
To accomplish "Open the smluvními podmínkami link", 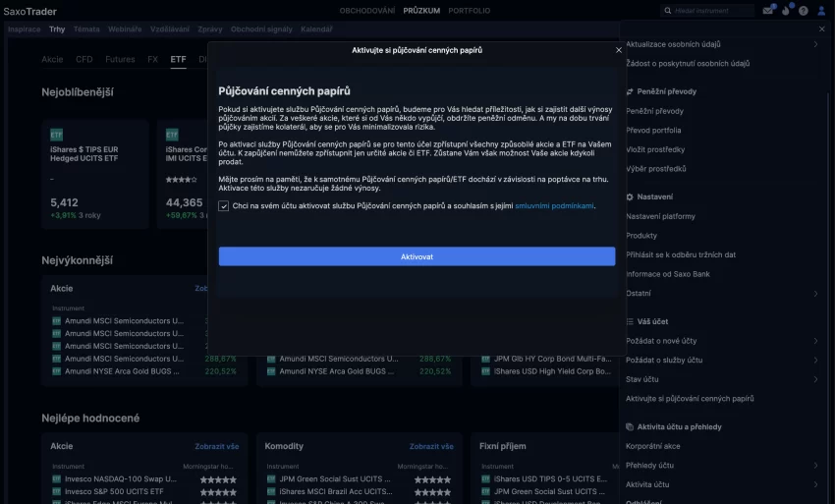I will click(x=554, y=205).
